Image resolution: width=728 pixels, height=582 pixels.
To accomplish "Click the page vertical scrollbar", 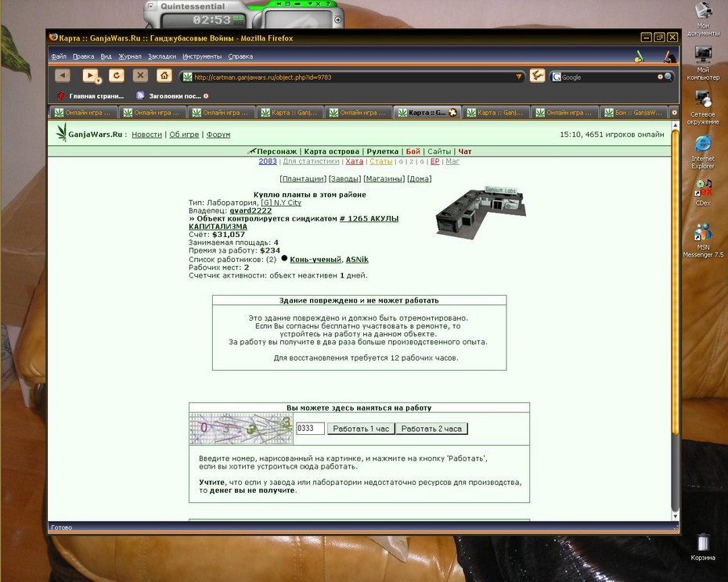I will coord(675,320).
